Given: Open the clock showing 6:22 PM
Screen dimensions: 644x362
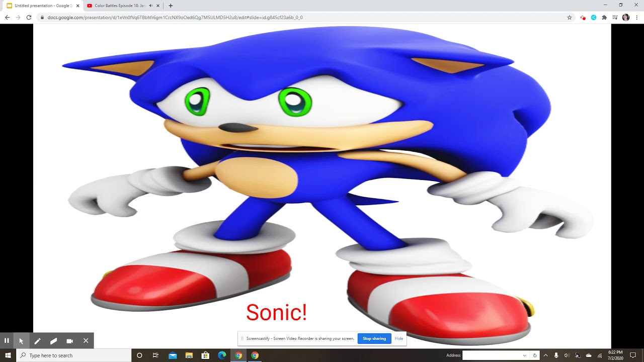Looking at the screenshot, I should coord(615,355).
